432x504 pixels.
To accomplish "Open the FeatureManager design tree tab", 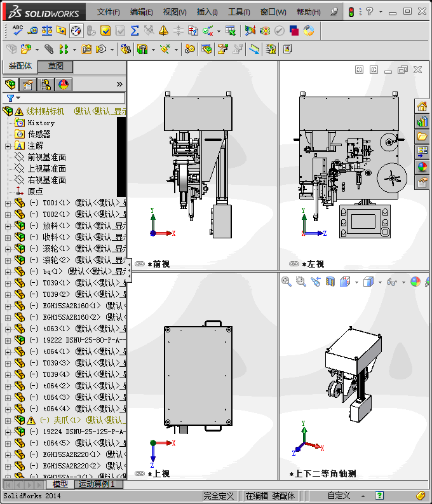I will [10, 85].
